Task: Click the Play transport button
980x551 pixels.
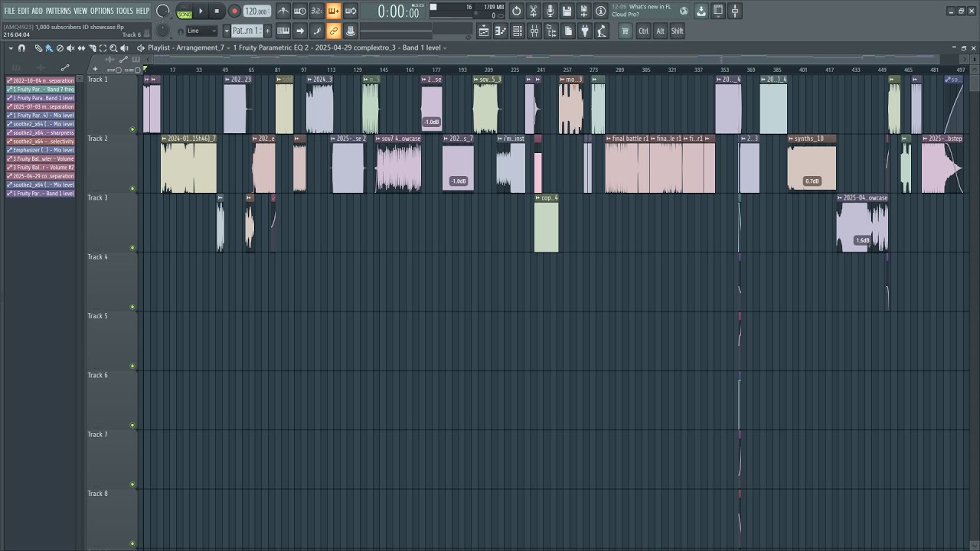Action: tap(201, 11)
